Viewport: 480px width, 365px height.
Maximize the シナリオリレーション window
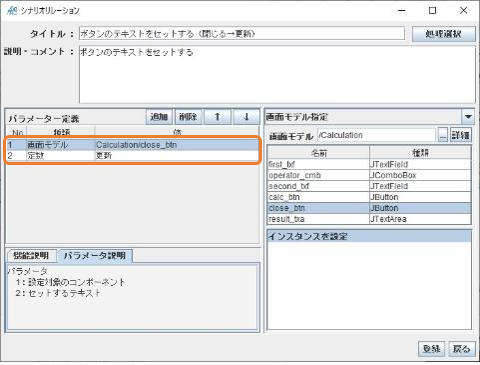point(432,11)
